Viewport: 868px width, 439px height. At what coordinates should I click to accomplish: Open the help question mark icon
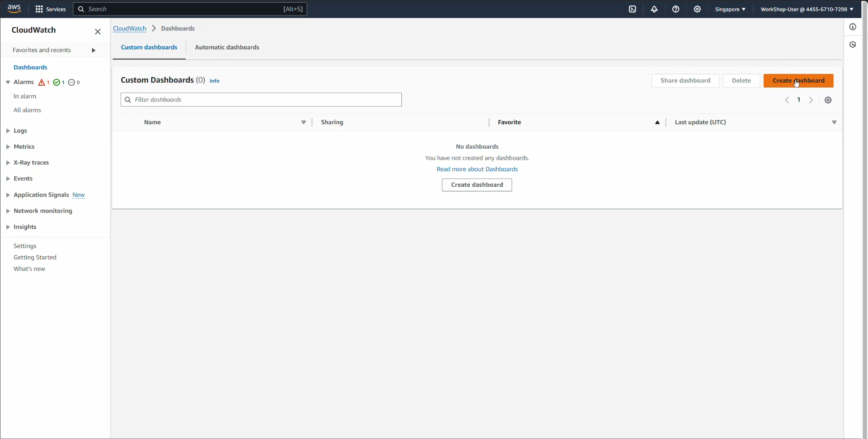pyautogui.click(x=675, y=9)
